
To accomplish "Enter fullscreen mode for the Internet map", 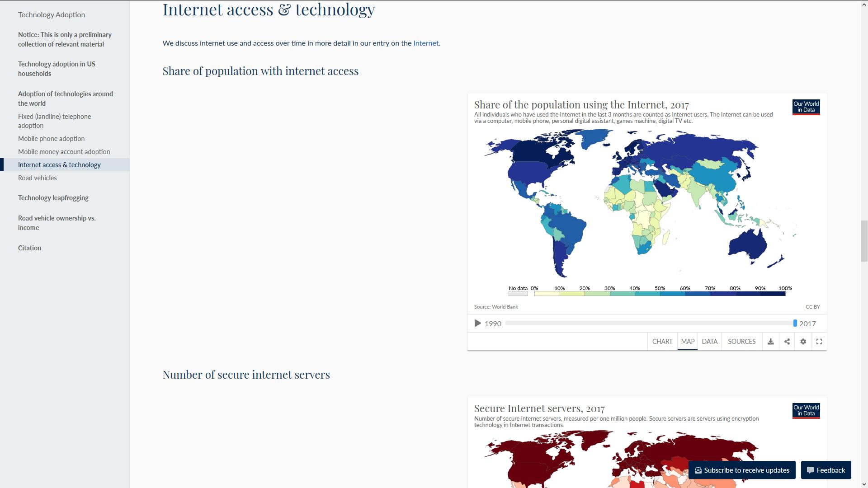I will (x=819, y=342).
